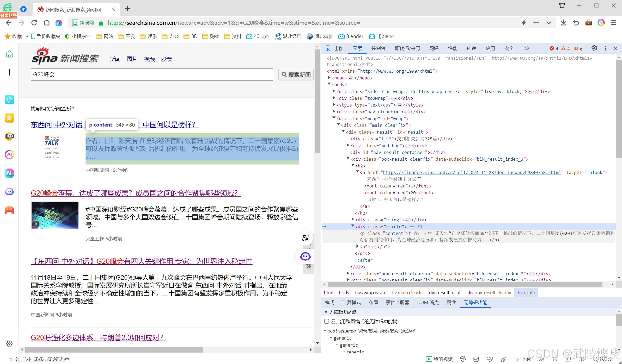The image size is (622, 364).
Task: Collapse the body element node
Action: pos(329,84)
